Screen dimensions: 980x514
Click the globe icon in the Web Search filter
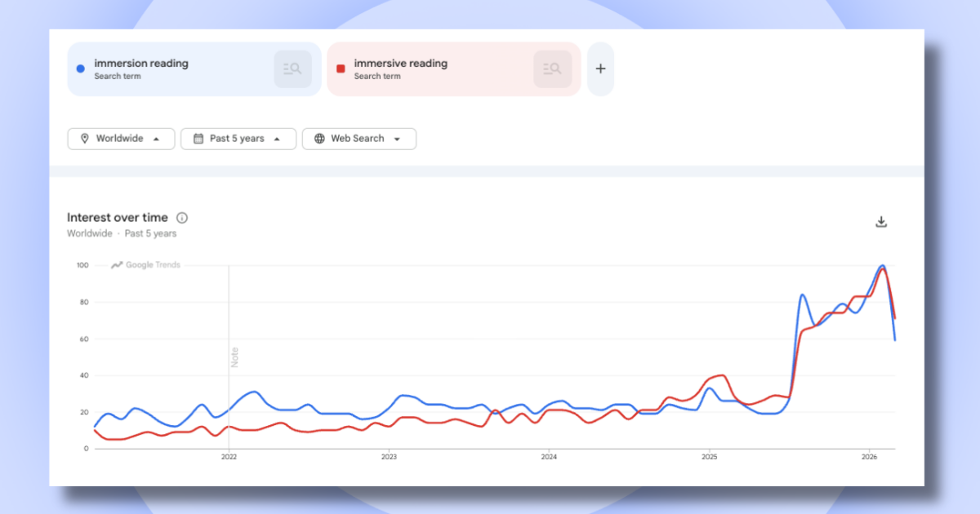pyautogui.click(x=318, y=139)
